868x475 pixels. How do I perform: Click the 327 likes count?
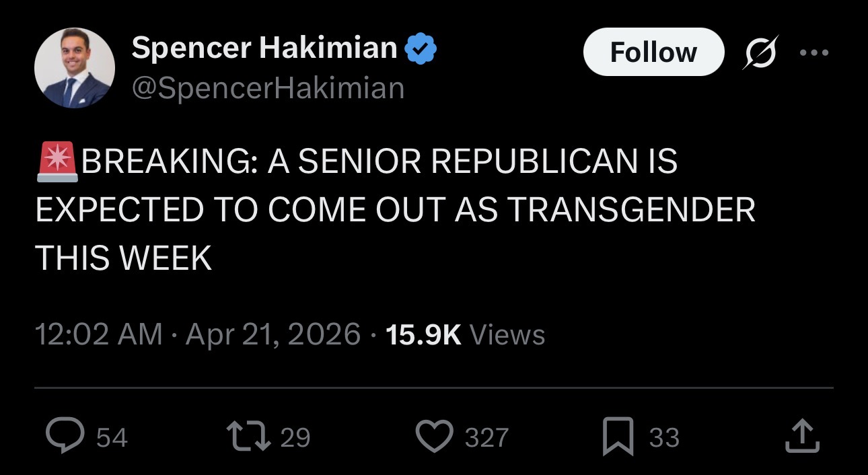[486, 438]
